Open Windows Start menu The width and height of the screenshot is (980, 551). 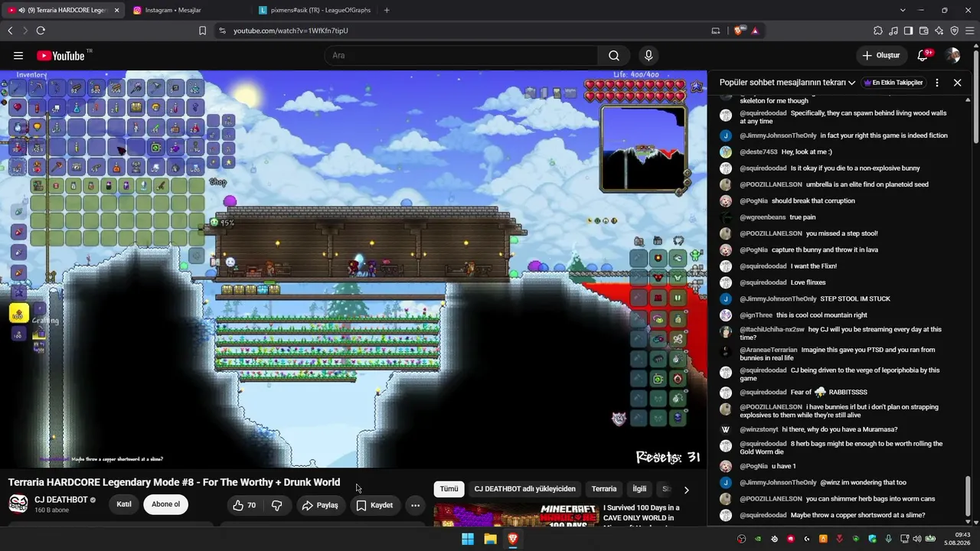(x=468, y=539)
